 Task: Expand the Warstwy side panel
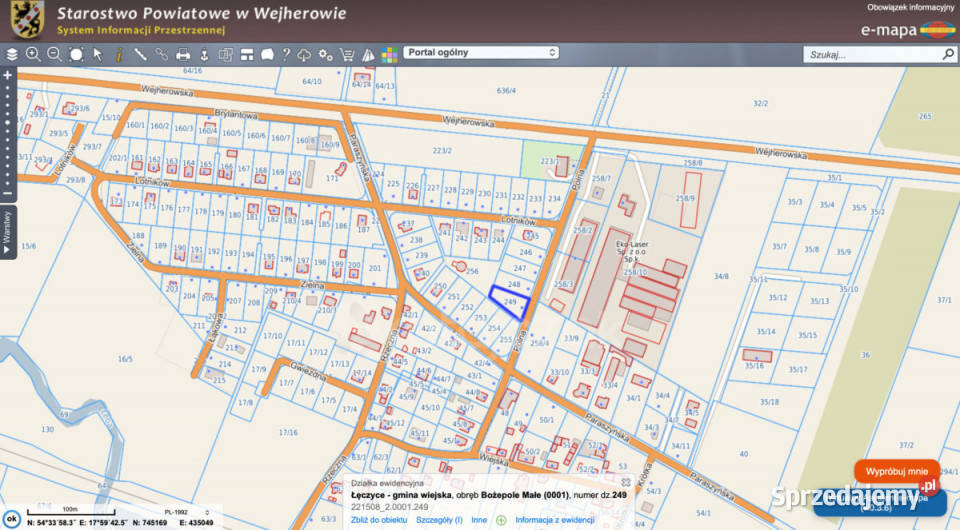coord(7,232)
